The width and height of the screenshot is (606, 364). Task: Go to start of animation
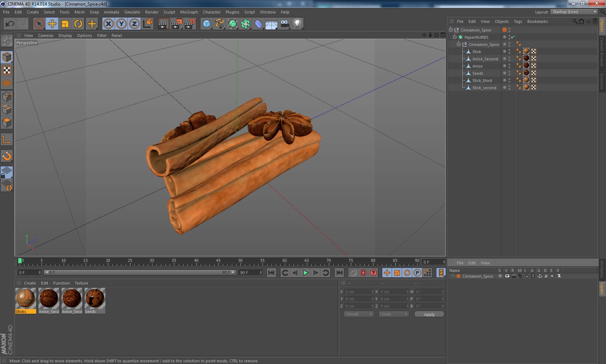271,273
